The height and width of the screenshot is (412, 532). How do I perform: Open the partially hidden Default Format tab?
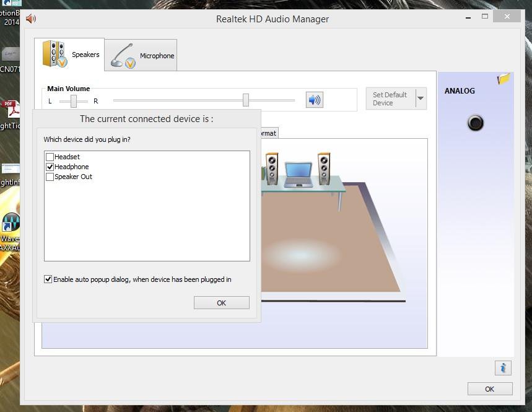click(x=269, y=133)
